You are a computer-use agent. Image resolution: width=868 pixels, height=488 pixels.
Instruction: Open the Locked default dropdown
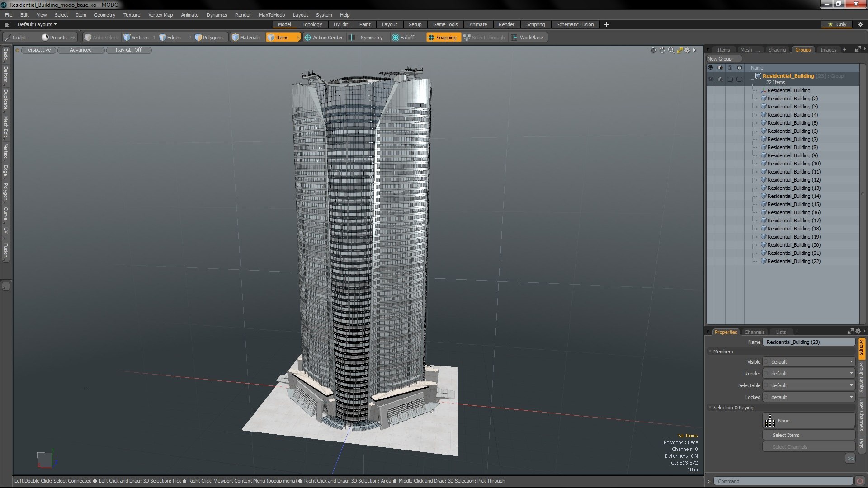809,397
